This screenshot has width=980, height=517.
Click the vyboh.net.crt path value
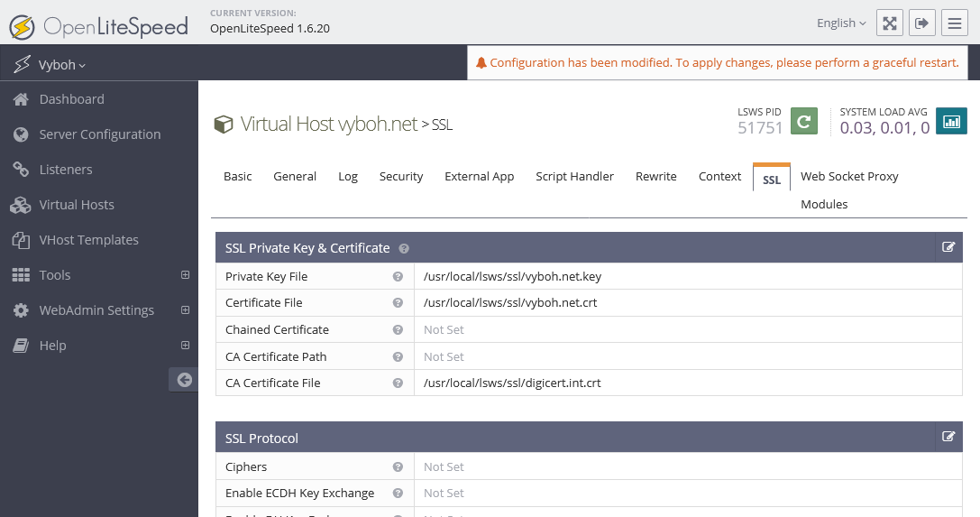[510, 302]
